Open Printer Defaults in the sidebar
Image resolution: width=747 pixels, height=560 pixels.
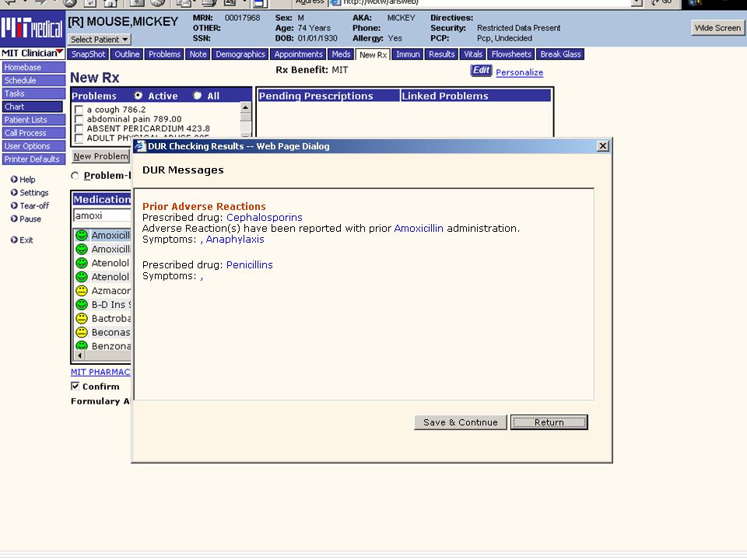pos(33,159)
